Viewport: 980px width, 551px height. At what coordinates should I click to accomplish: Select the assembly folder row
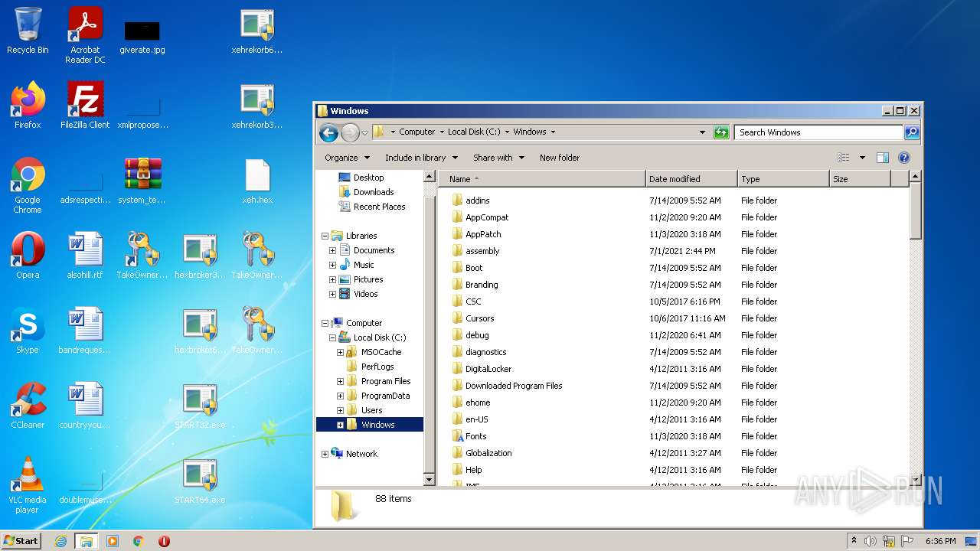coord(674,251)
